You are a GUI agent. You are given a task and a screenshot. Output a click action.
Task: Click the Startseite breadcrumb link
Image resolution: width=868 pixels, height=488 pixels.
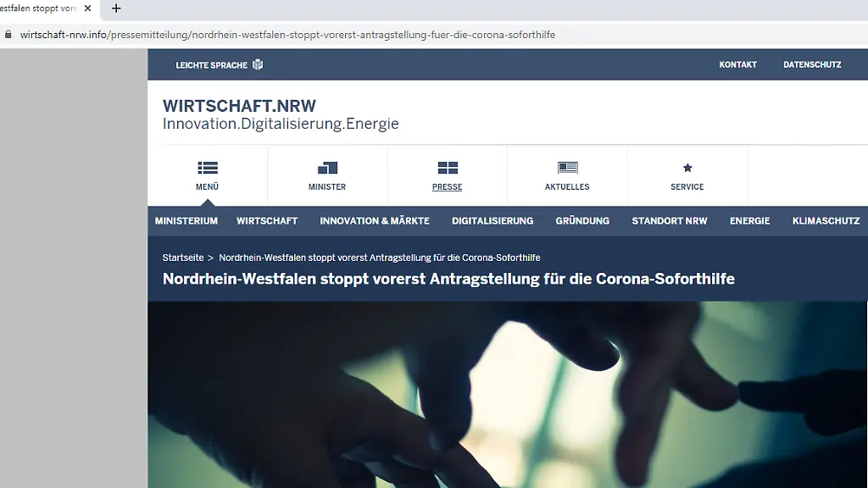click(x=183, y=258)
